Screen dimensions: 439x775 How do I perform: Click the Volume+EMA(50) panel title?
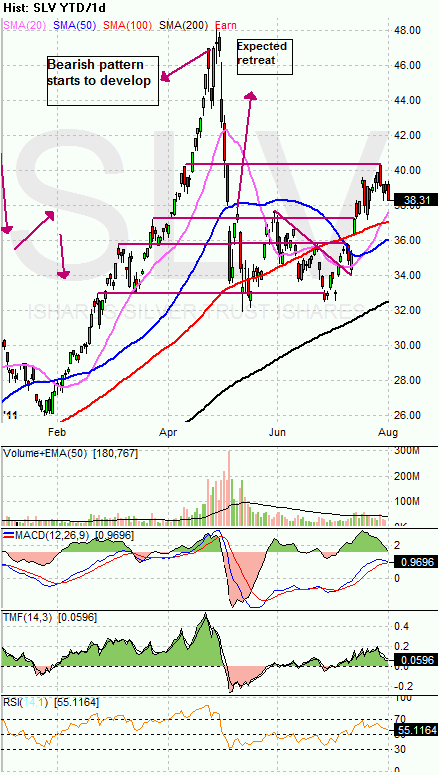(71, 453)
